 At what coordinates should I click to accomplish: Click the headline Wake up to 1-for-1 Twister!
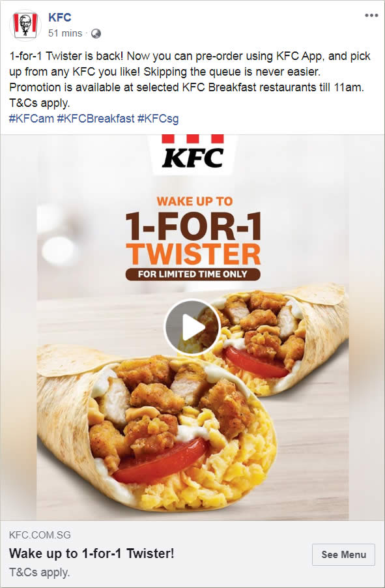pyautogui.click(x=91, y=553)
